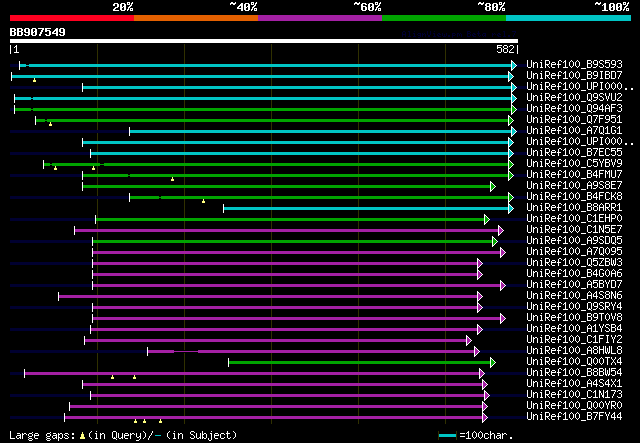Select the purple alignment bar for A8HWL8
This screenshot has height=443, width=640.
(311, 352)
